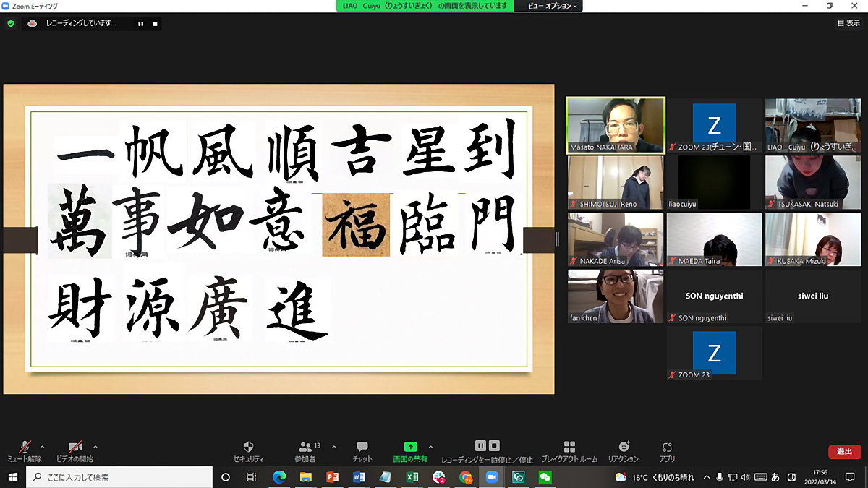
Task: Open Task View icon on taskbar
Action: pos(252,477)
